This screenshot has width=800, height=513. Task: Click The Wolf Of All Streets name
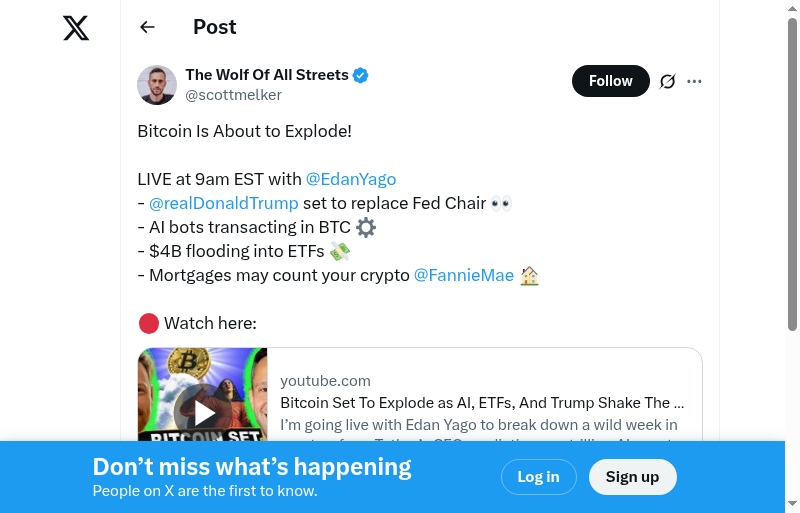click(267, 75)
